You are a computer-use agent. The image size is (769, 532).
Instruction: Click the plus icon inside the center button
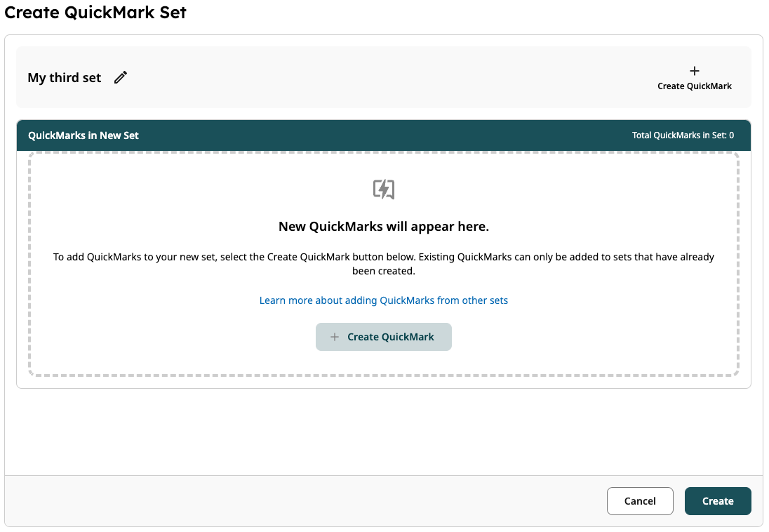335,337
